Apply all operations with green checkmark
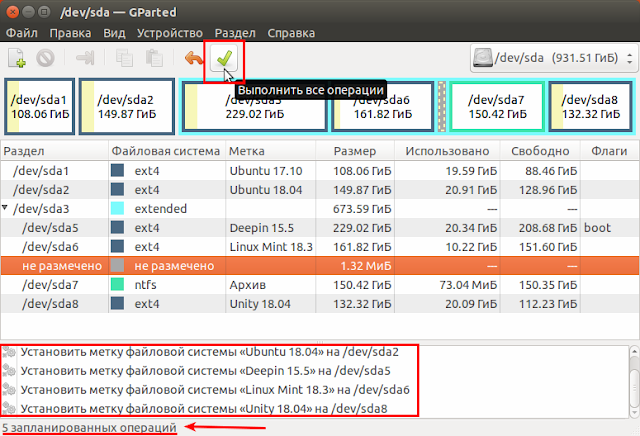 pyautogui.click(x=224, y=59)
